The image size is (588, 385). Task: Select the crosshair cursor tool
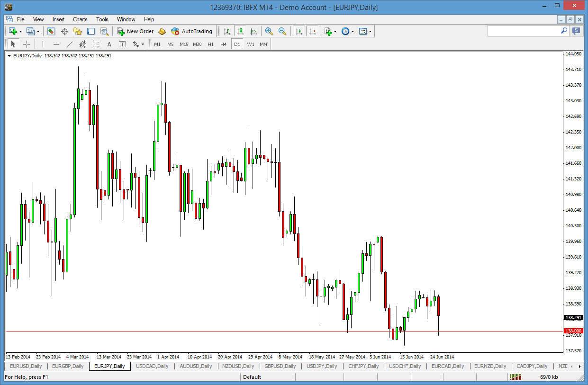point(27,44)
